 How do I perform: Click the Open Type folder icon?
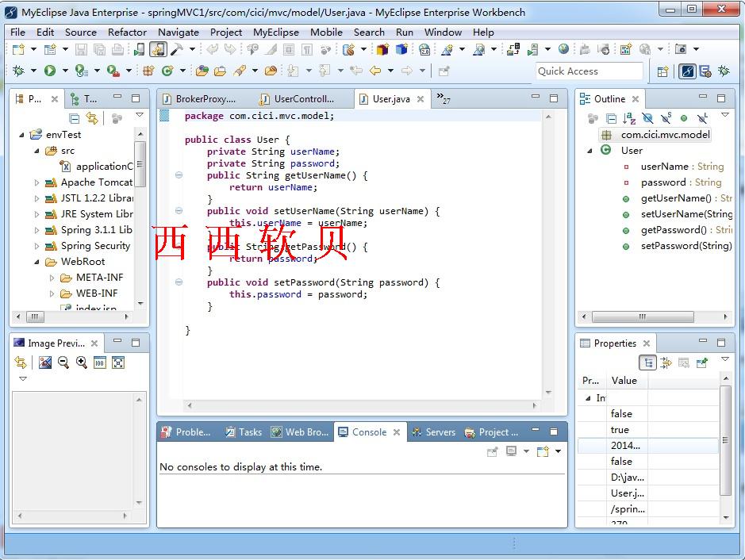202,71
